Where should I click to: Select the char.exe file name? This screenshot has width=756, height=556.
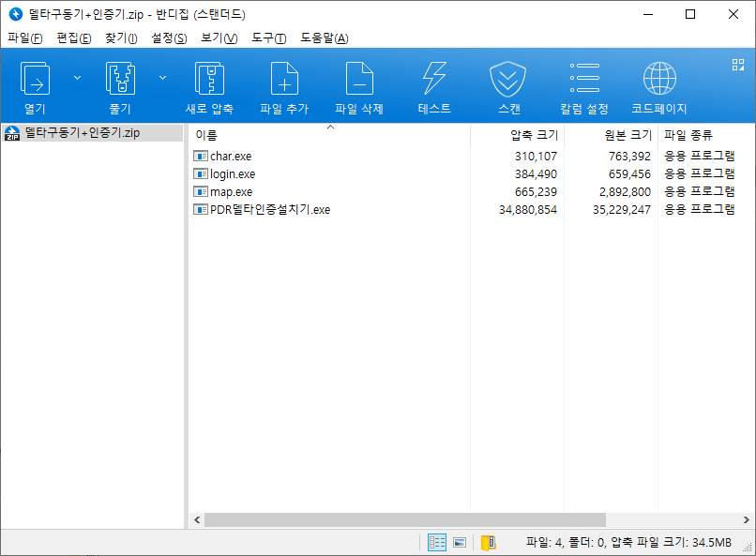pyautogui.click(x=231, y=156)
